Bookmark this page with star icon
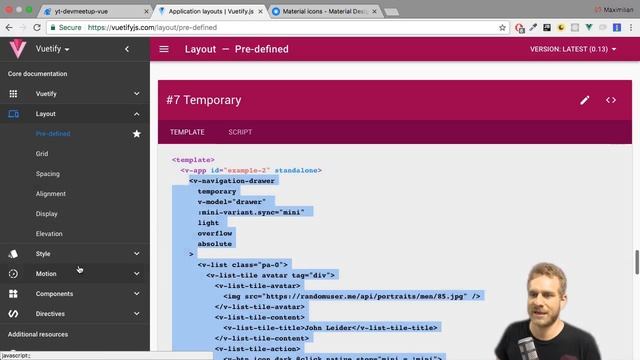Screen dimensions: 640x360 tap(502, 27)
